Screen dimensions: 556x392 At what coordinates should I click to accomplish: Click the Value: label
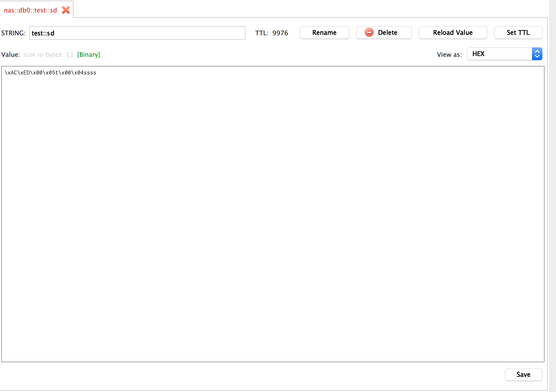pyautogui.click(x=11, y=54)
